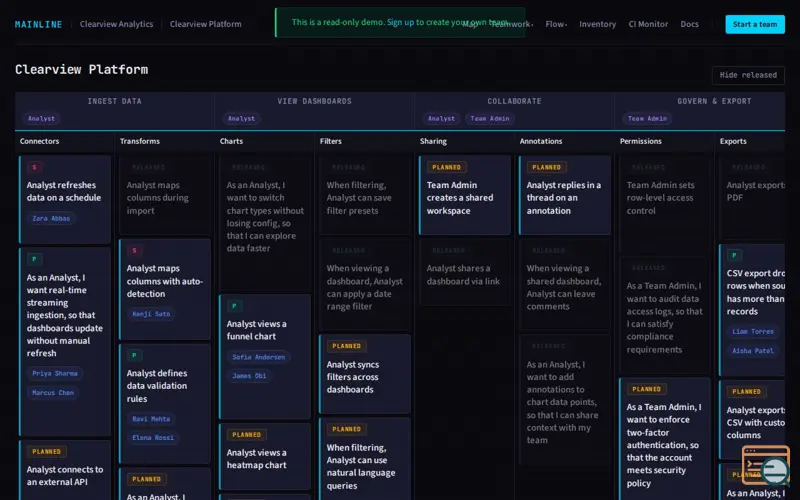Click the Aisha Patel assignee tag
800x500 pixels.
[753, 351]
